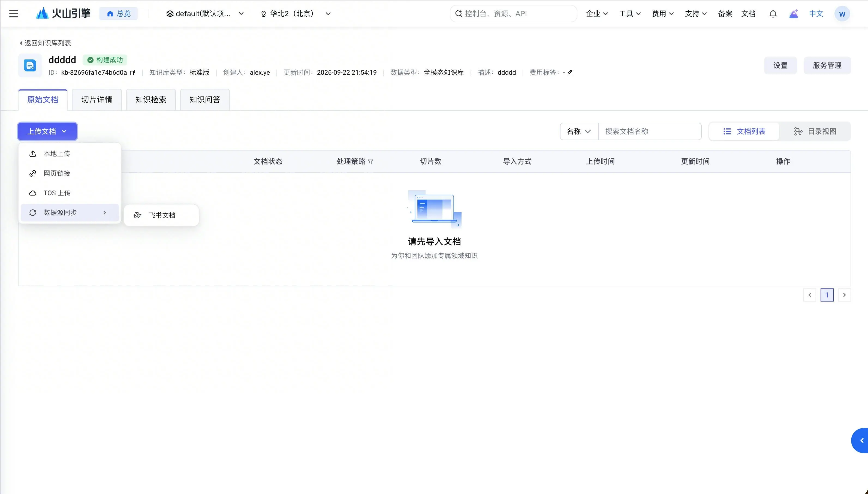Viewport: 868px width, 494px height.
Task: Choose Feishu document sync option
Action: [161, 215]
